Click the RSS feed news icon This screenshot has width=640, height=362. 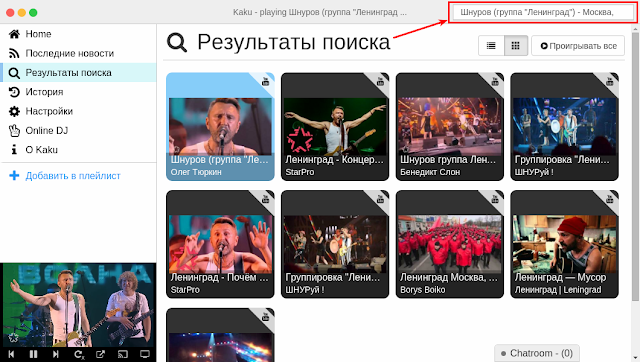tap(14, 53)
